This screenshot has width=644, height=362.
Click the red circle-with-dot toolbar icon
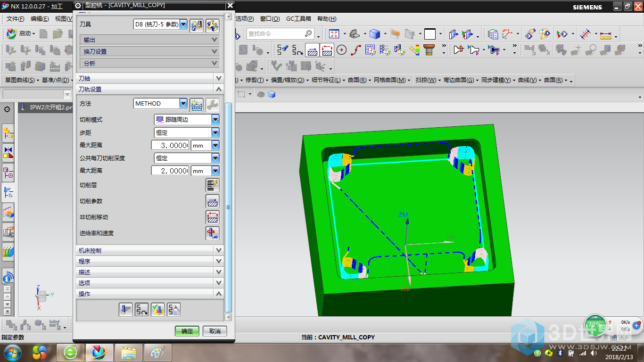point(342,49)
